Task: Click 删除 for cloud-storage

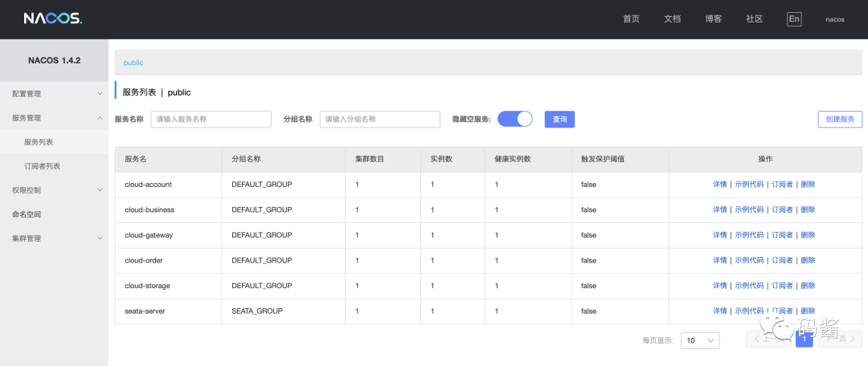Action: (809, 286)
